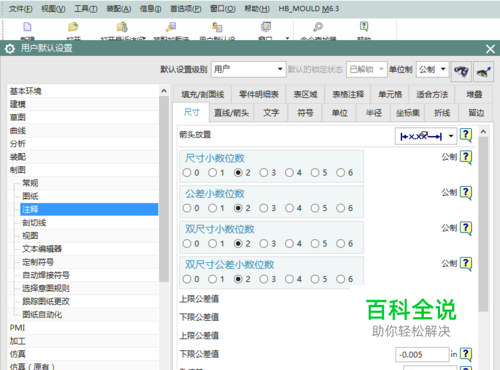Click the assembly load options toolbar icon
The width and height of the screenshot is (500, 370).
(171, 27)
